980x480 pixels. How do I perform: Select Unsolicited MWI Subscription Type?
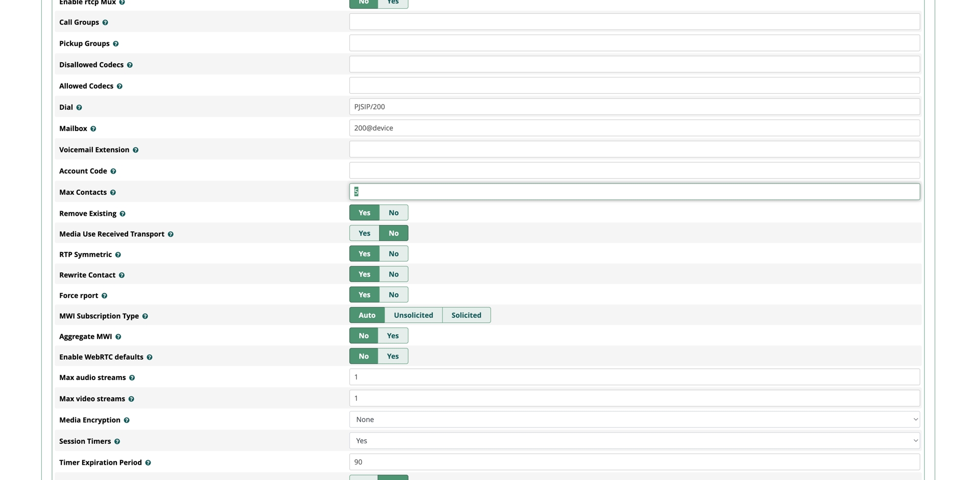coord(413,315)
